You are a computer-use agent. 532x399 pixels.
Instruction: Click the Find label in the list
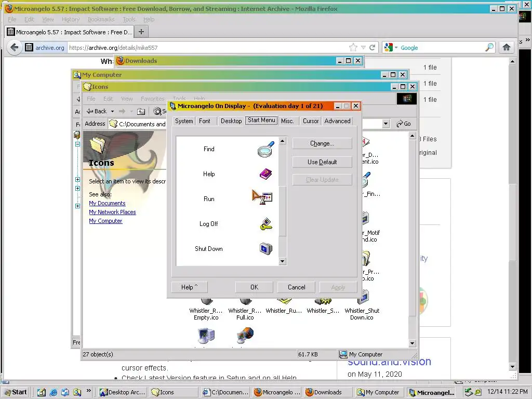[209, 149]
